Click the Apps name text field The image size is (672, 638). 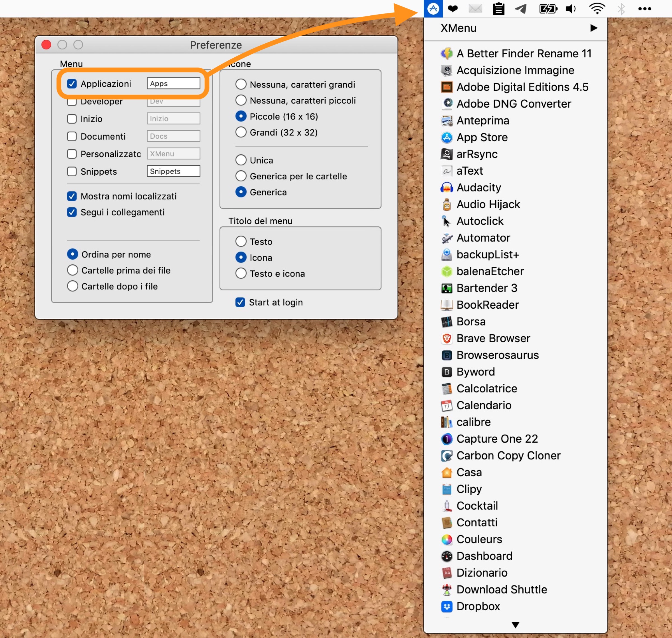173,84
